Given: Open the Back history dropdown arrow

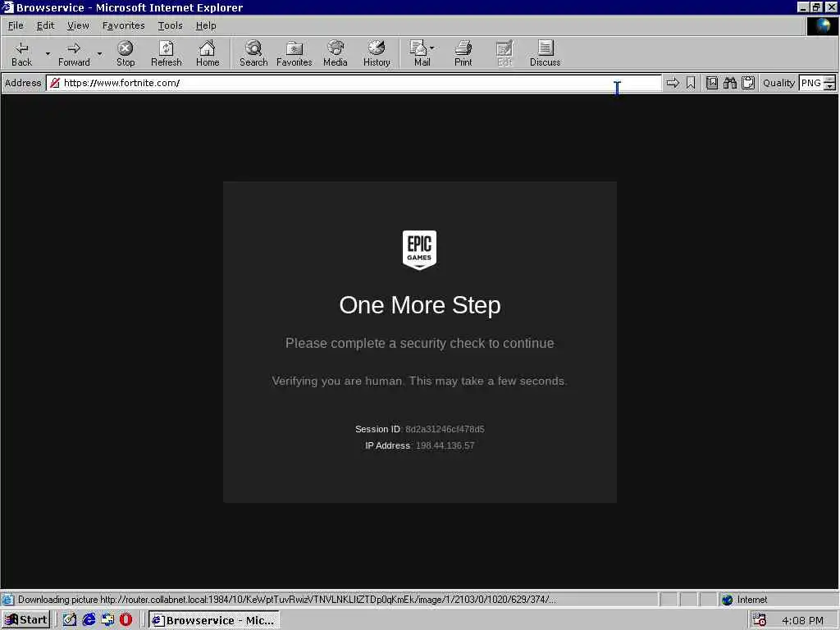Looking at the screenshot, I should (x=48, y=53).
